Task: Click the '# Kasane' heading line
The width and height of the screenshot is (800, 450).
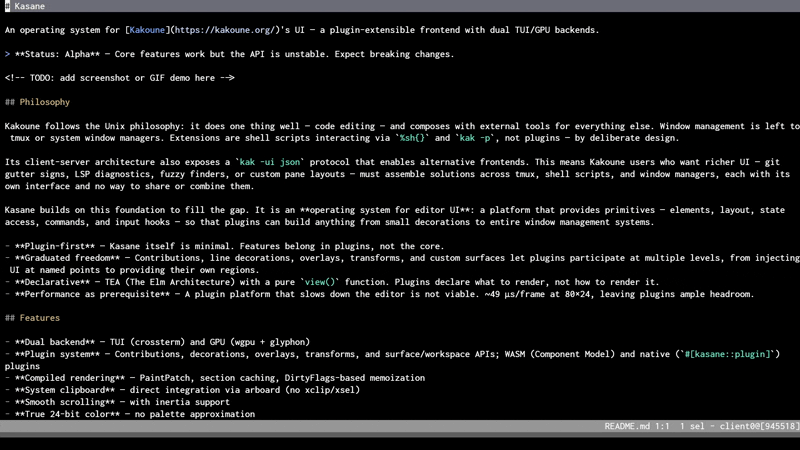Action: click(x=400, y=6)
